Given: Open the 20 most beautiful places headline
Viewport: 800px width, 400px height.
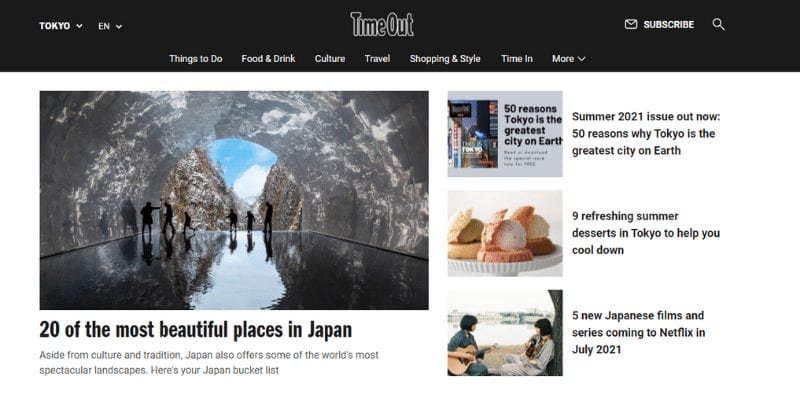Looking at the screenshot, I should tap(196, 330).
